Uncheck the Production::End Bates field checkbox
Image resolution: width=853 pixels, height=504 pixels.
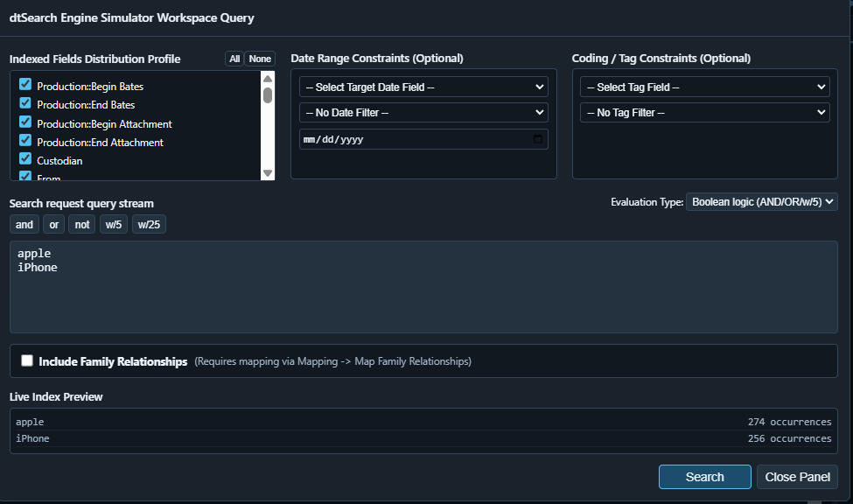25,103
